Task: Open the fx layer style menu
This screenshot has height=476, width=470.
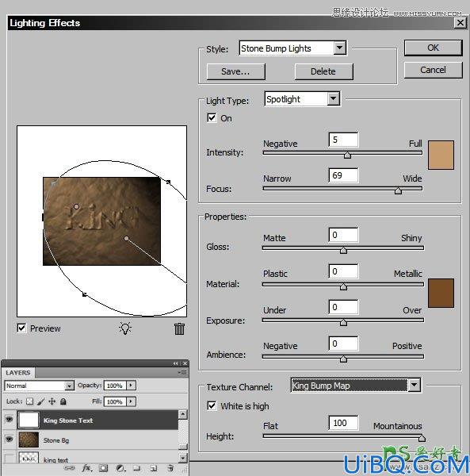Action: (x=87, y=468)
